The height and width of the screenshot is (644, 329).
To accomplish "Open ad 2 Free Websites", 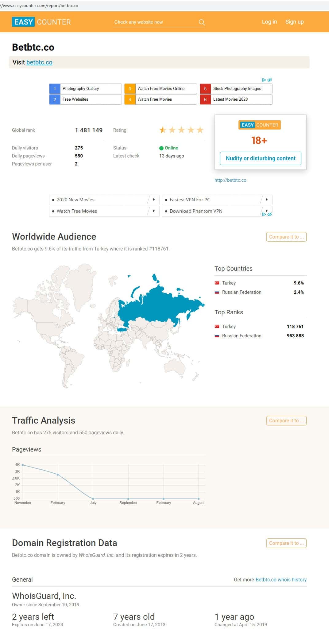I will pyautogui.click(x=85, y=99).
